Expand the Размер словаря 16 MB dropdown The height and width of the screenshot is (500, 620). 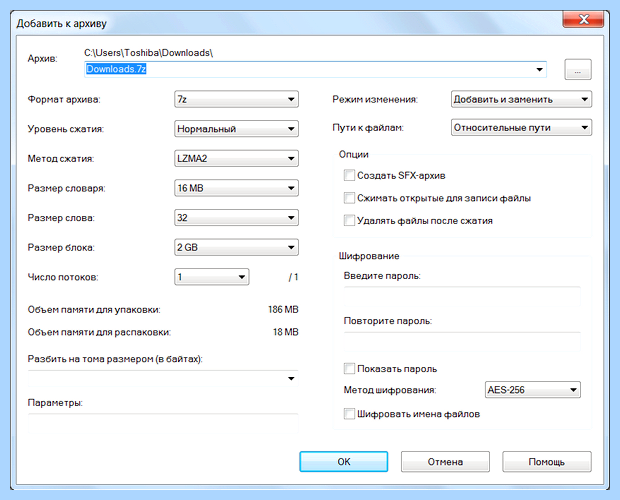tap(236, 188)
